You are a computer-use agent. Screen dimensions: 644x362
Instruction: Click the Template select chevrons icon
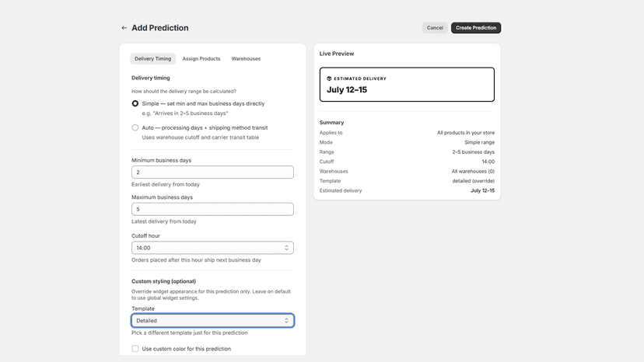[x=286, y=321]
